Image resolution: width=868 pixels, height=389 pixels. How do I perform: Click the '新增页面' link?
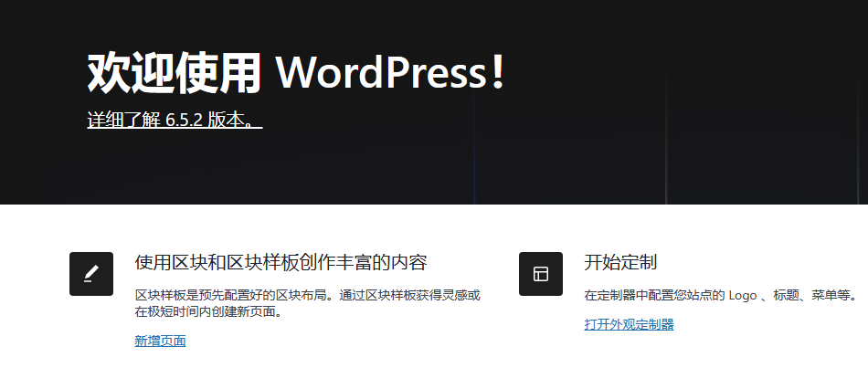pyautogui.click(x=160, y=341)
